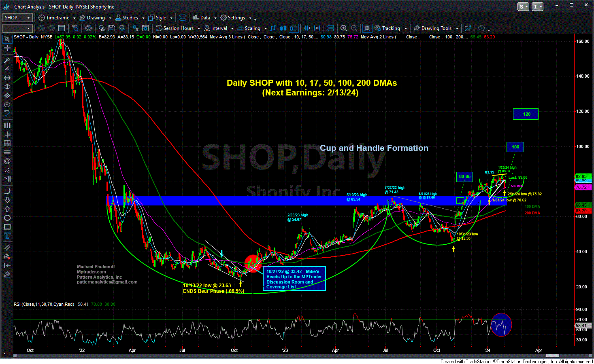Click the gear with hash symbol icon
594x364 pixels.
(x=136, y=28)
